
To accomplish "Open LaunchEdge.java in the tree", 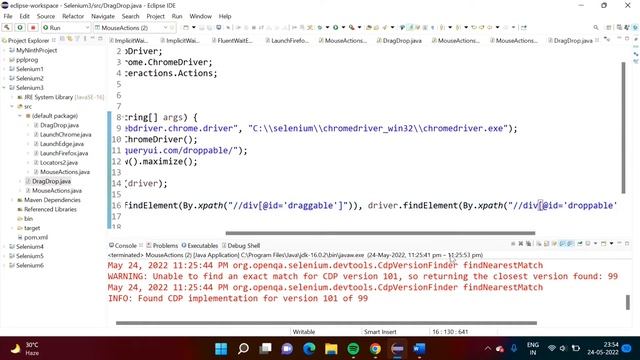I will (x=62, y=144).
